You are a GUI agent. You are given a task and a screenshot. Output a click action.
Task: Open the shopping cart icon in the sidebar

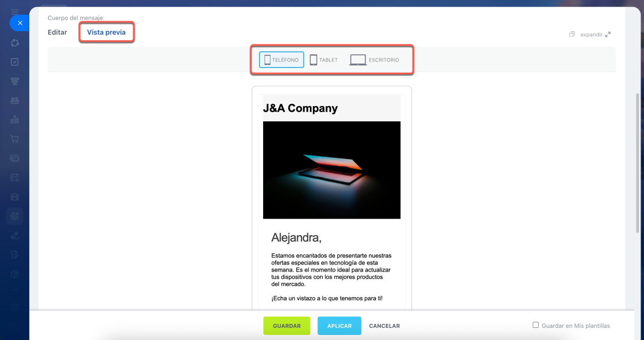[15, 139]
